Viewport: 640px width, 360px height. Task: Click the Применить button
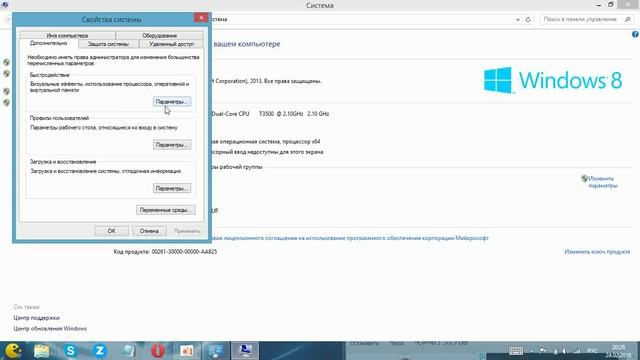click(x=187, y=231)
